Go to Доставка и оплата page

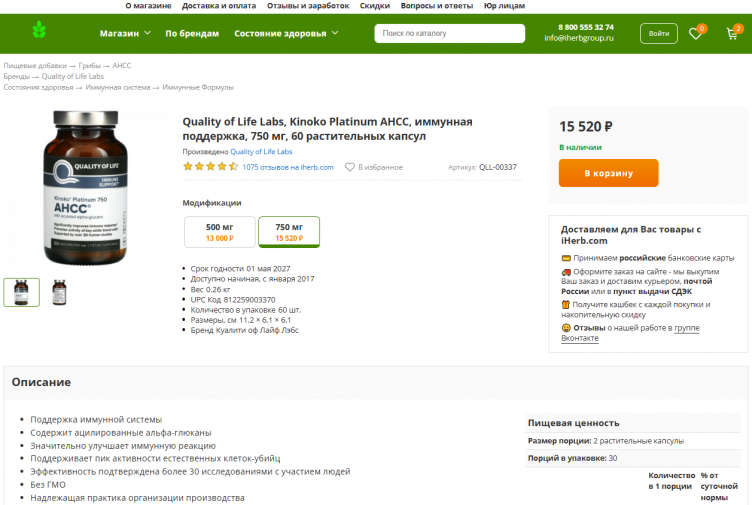click(219, 5)
